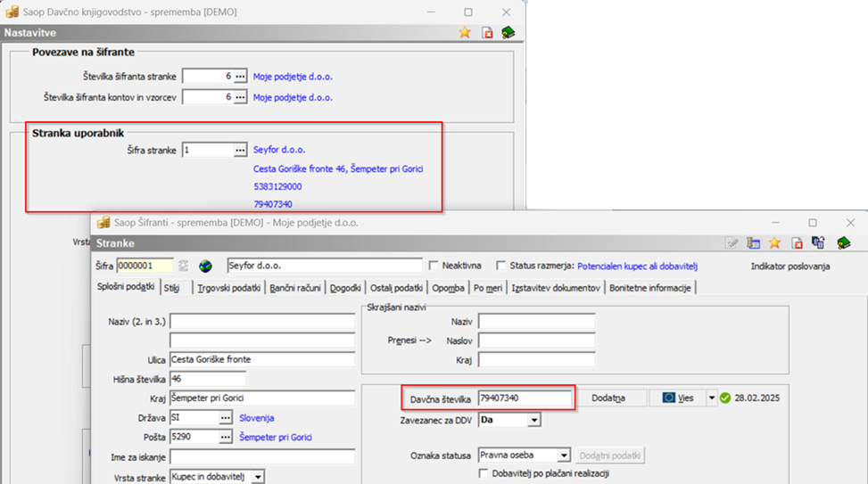Toggle the Status razmerja checkbox
Viewport: 868px width, 484px height.
(x=501, y=266)
